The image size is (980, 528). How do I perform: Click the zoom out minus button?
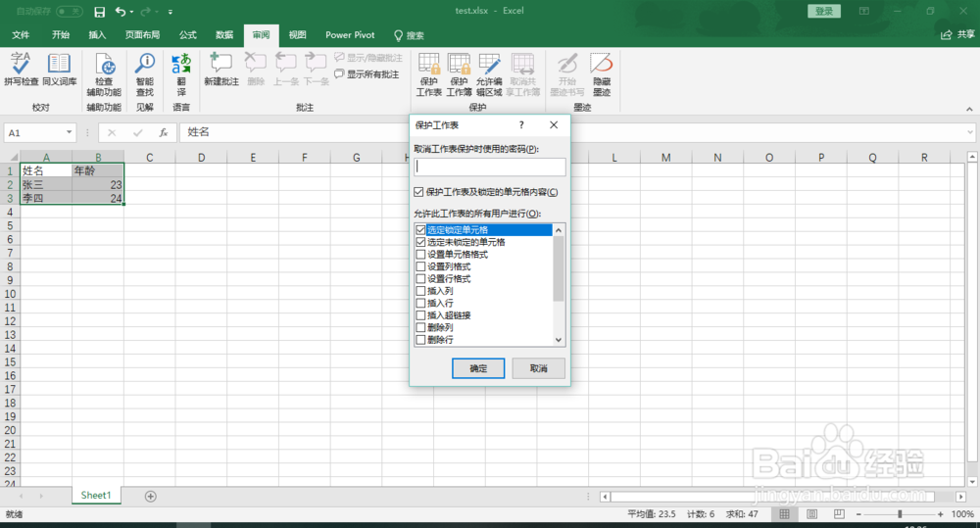click(858, 513)
